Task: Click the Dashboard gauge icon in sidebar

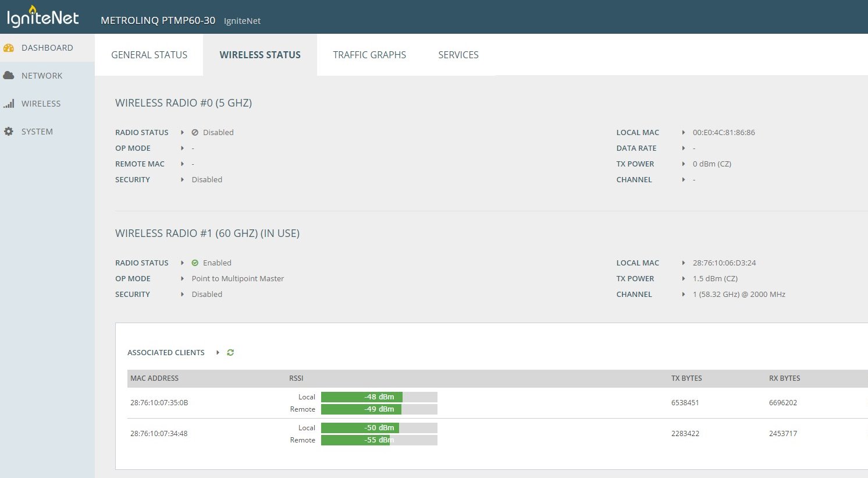Action: coord(9,48)
